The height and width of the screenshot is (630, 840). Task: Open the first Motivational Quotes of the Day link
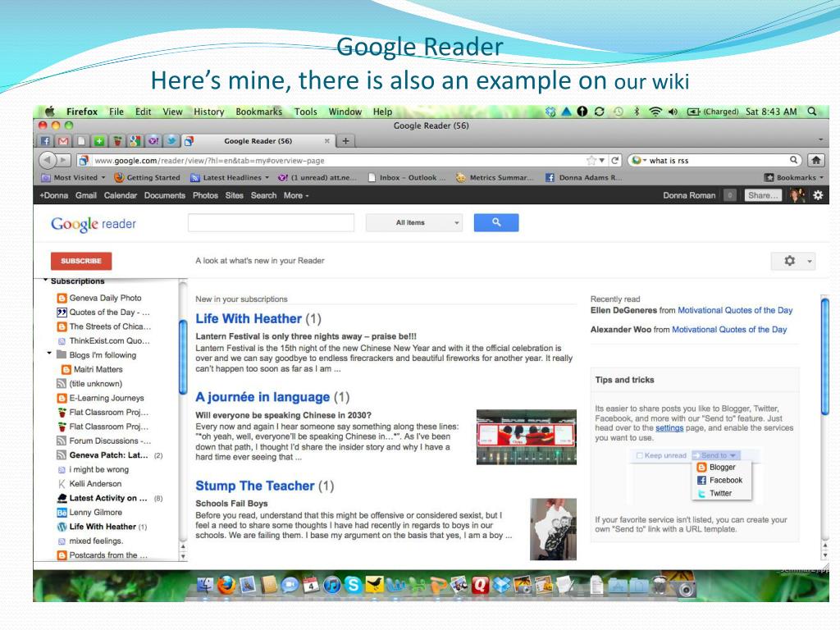735,310
